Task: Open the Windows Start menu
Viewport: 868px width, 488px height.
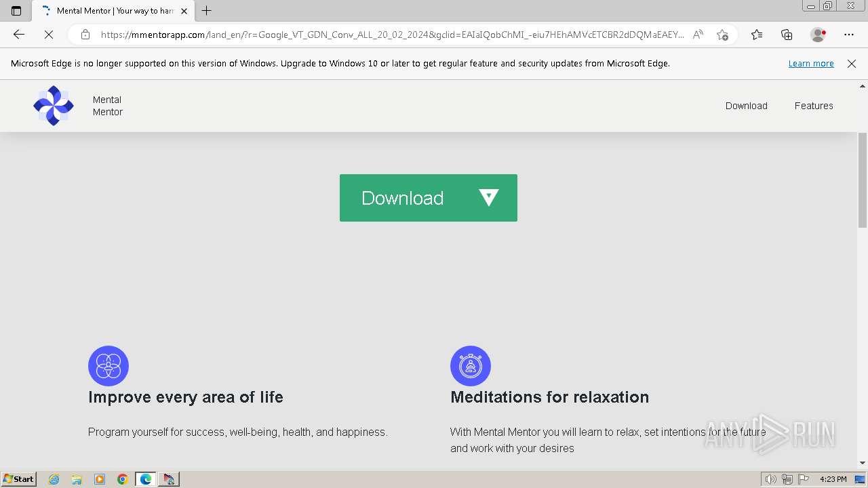Action: [x=19, y=479]
